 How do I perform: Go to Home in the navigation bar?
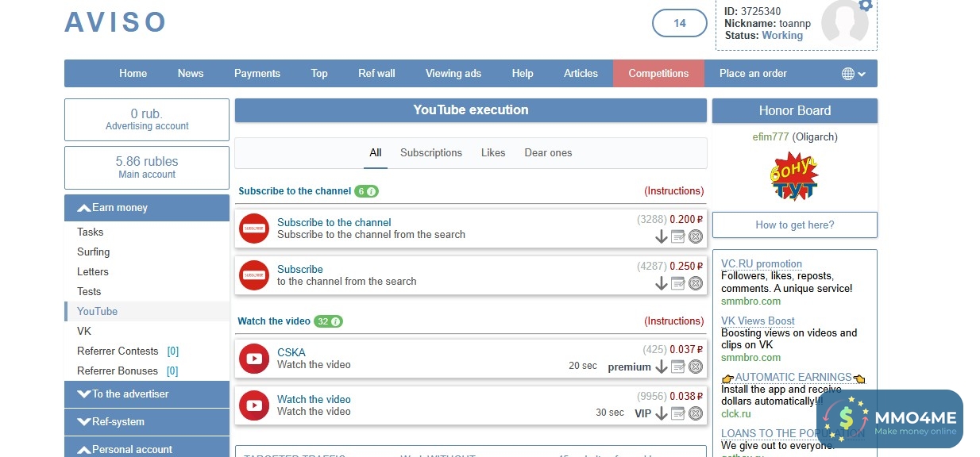(133, 73)
